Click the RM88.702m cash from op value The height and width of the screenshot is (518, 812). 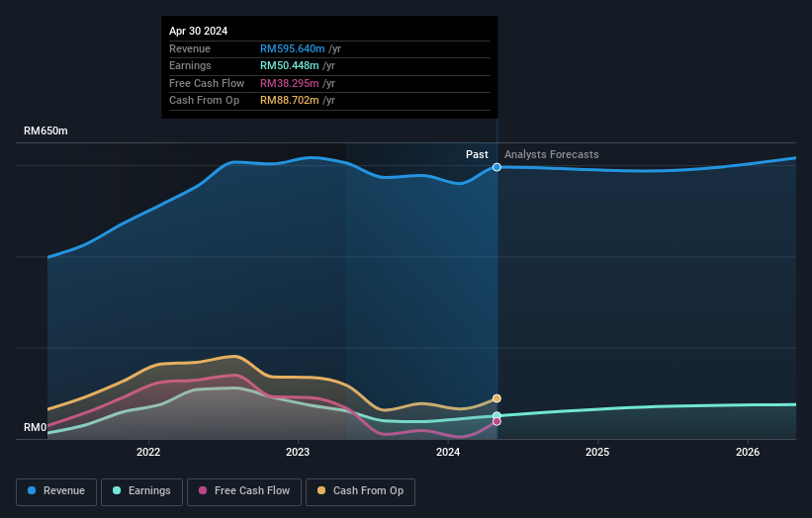(290, 101)
